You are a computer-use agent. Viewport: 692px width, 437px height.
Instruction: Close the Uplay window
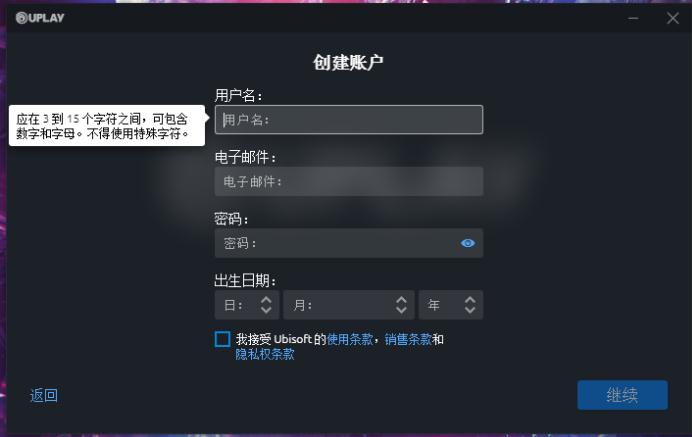[x=673, y=18]
